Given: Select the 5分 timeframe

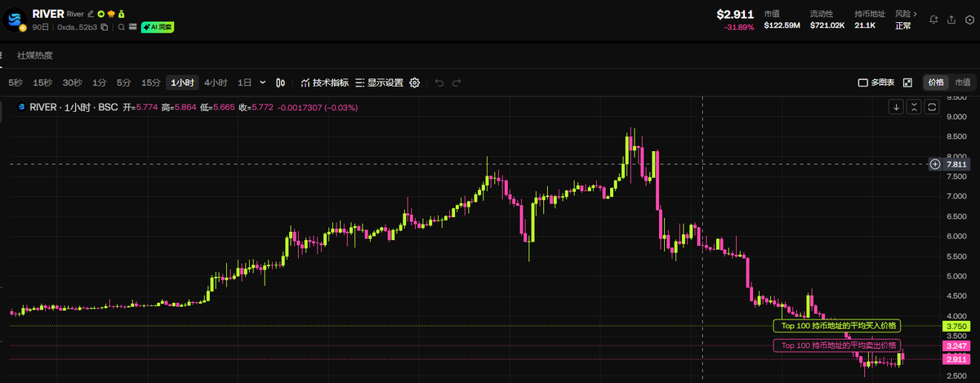Looking at the screenshot, I should [x=123, y=82].
